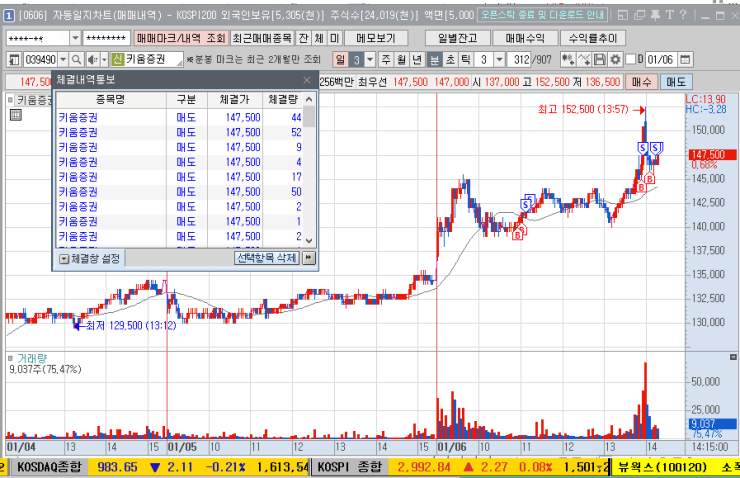Click the T font size icon

coord(670,15)
